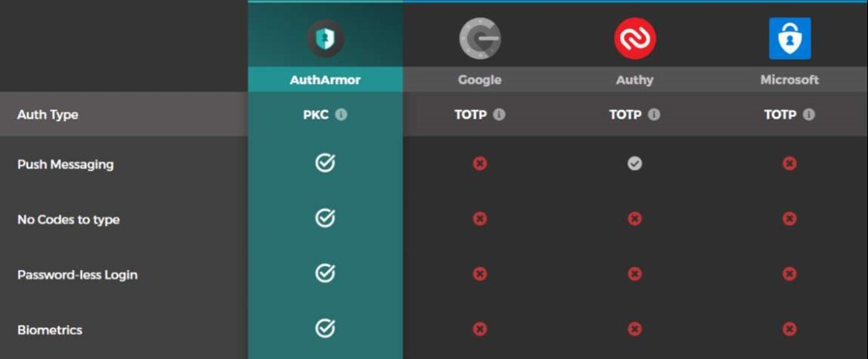Click AuthArmor's Biometrics checkmark
Screen dimensions: 868x359
point(325,329)
